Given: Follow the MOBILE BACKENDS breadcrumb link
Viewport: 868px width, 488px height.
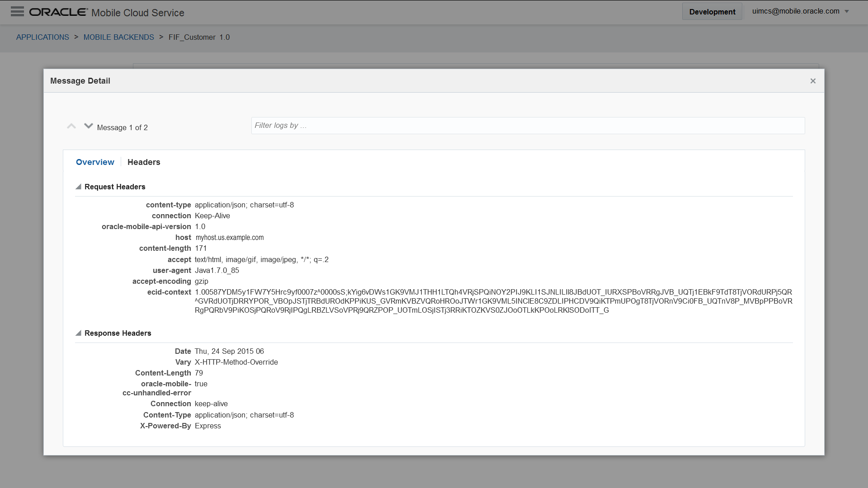Looking at the screenshot, I should [118, 37].
